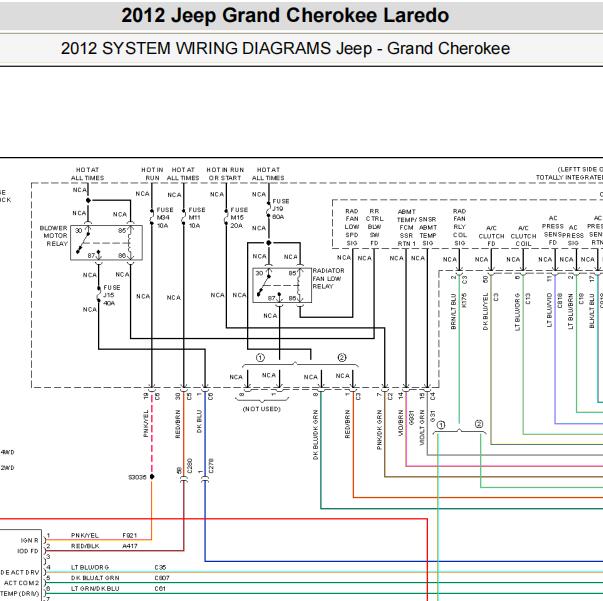This screenshot has width=603, height=601.
Task: Click the 'A417' circuit code
Action: coord(130,546)
